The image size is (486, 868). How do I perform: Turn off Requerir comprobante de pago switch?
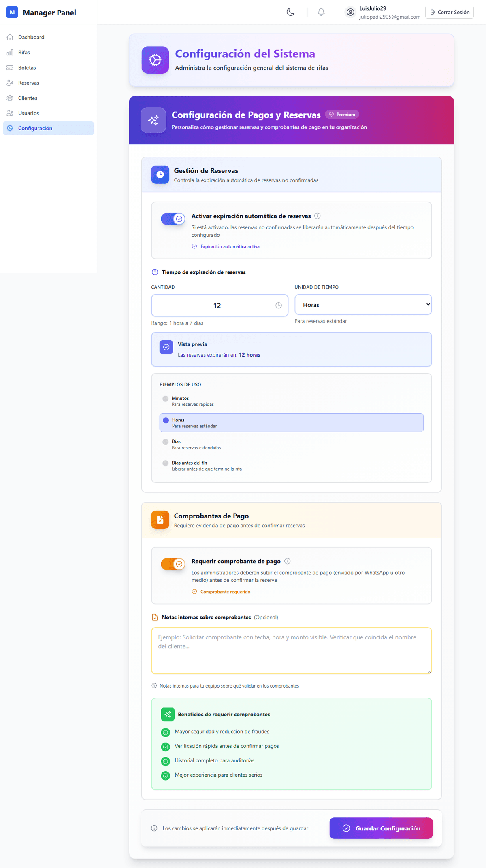point(173,564)
